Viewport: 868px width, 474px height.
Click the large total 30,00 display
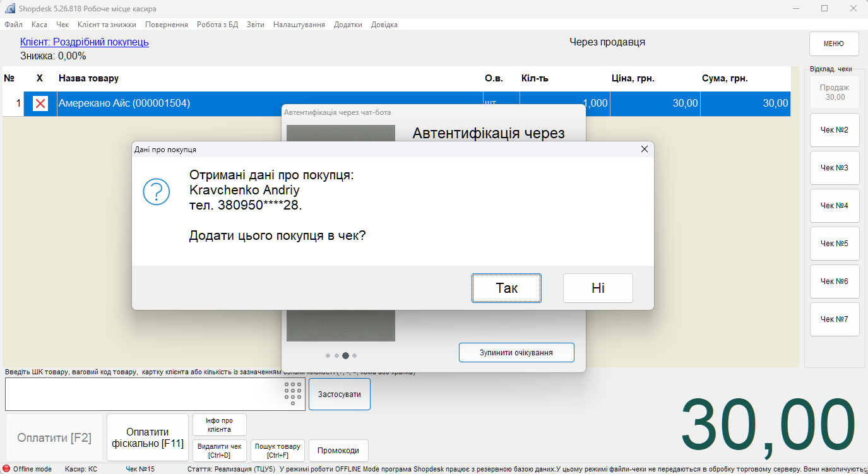pyautogui.click(x=767, y=425)
